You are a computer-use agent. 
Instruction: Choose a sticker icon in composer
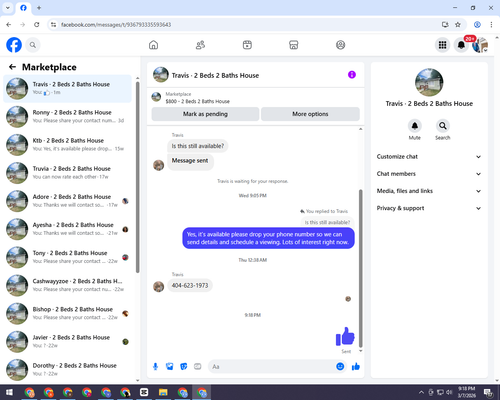(x=184, y=367)
